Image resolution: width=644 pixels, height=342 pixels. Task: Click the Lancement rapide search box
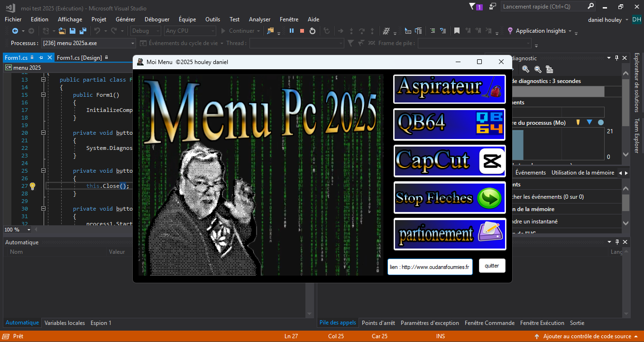[543, 7]
